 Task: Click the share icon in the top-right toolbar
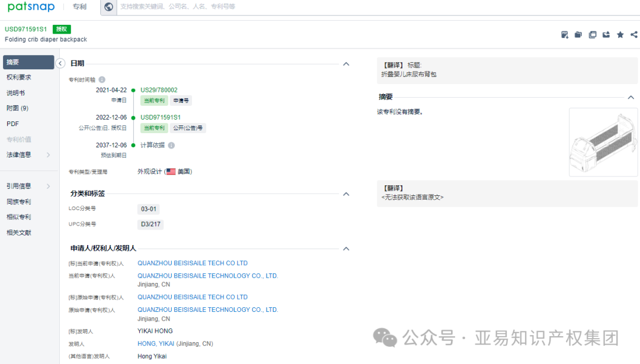click(x=634, y=35)
